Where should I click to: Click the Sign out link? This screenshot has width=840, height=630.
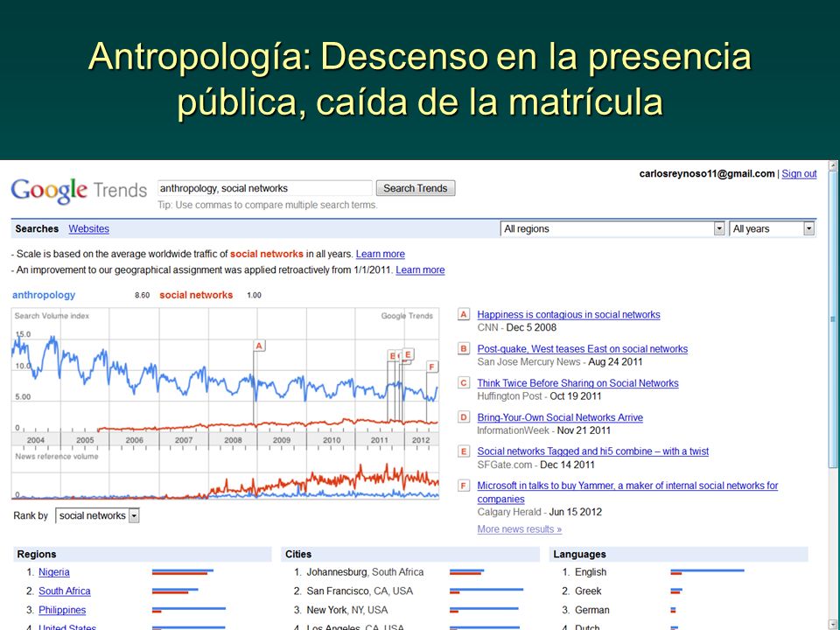click(799, 173)
